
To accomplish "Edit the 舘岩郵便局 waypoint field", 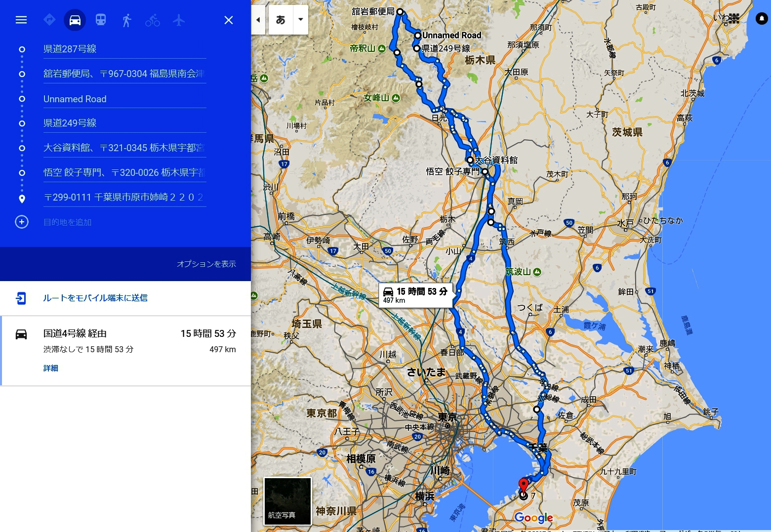I will click(124, 74).
